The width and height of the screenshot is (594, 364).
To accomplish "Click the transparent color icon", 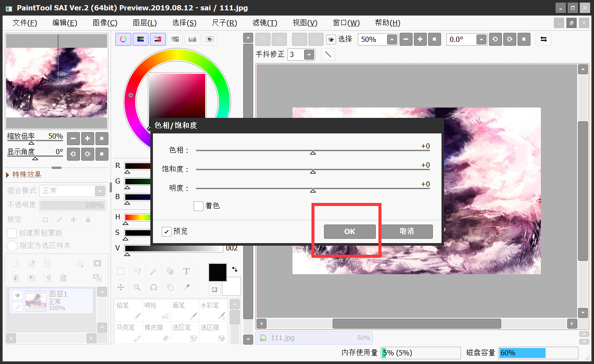I will 214,289.
